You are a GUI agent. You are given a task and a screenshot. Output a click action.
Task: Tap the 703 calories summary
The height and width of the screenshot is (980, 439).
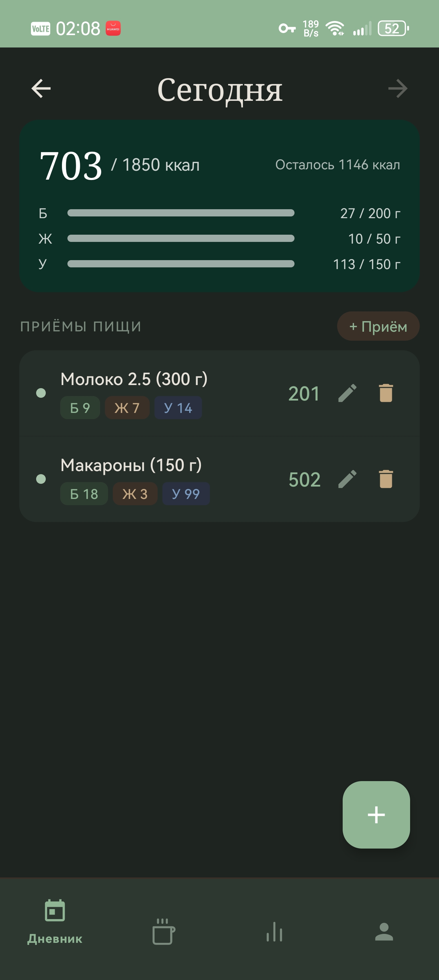[71, 166]
